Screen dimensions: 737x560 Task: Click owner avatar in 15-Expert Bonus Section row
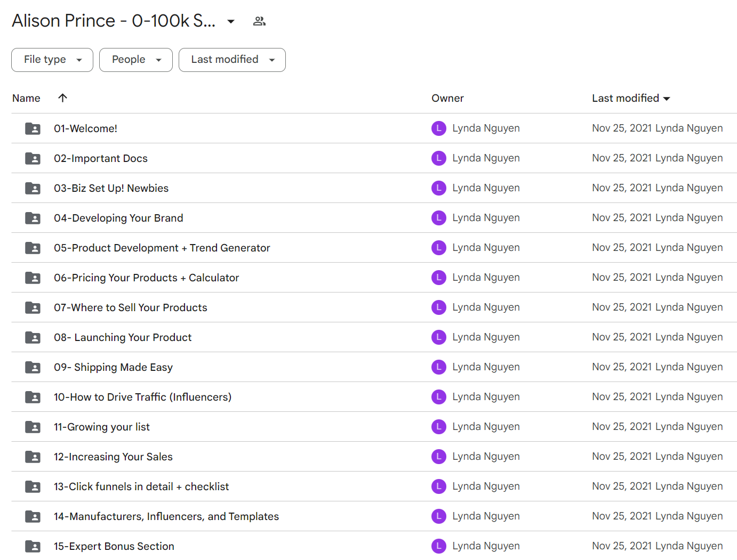439,546
